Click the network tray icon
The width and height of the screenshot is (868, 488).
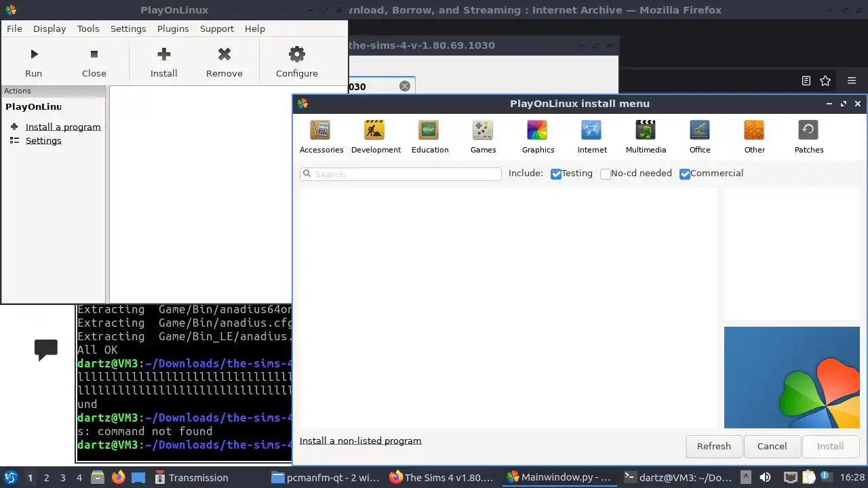pos(790,477)
